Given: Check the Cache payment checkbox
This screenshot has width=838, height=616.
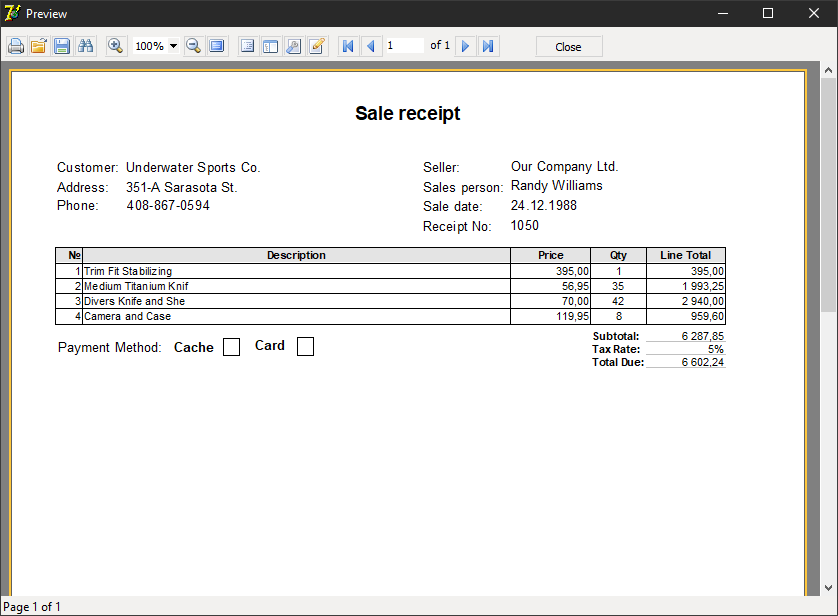Looking at the screenshot, I should tap(231, 347).
